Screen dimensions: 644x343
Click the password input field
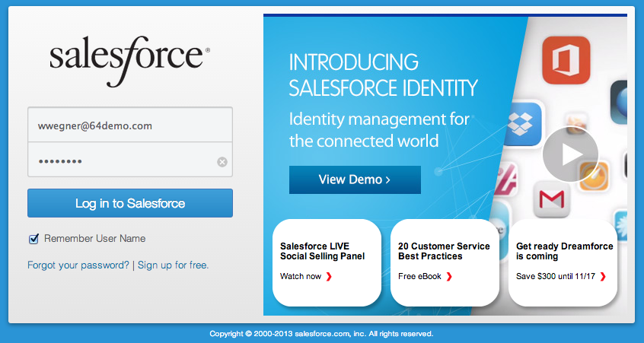point(130,160)
